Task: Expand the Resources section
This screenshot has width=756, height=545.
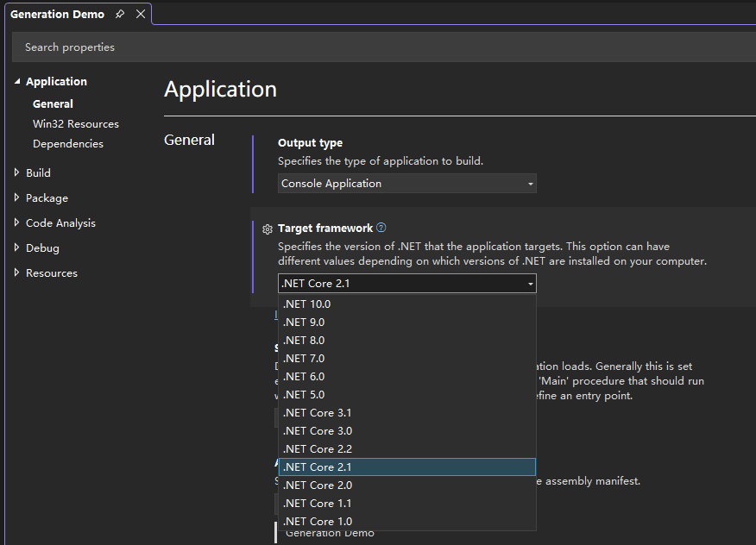Action: (x=17, y=272)
